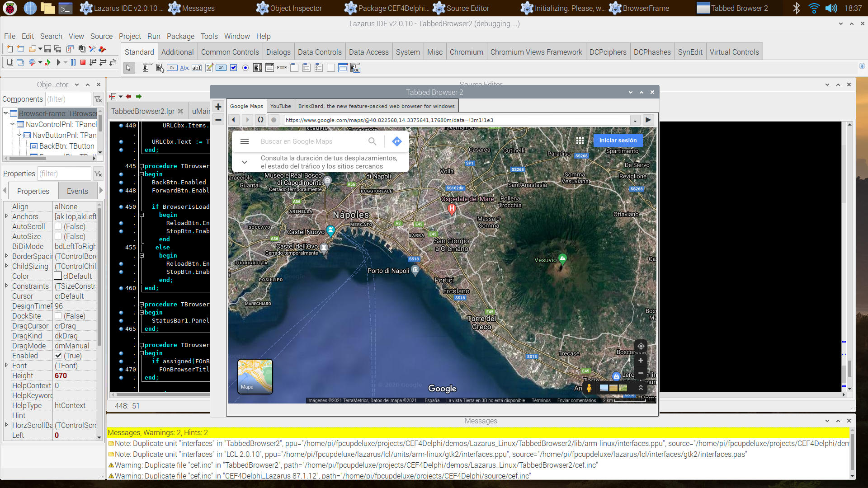Toggle the Enabled property checkbox
Image resolution: width=868 pixels, height=488 pixels.
coord(58,356)
